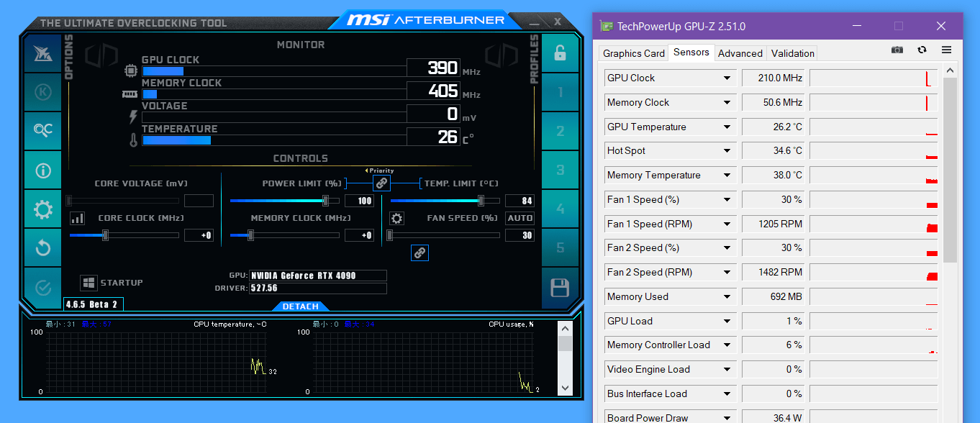Toggle the profile lock in Afterburner

coord(560,53)
